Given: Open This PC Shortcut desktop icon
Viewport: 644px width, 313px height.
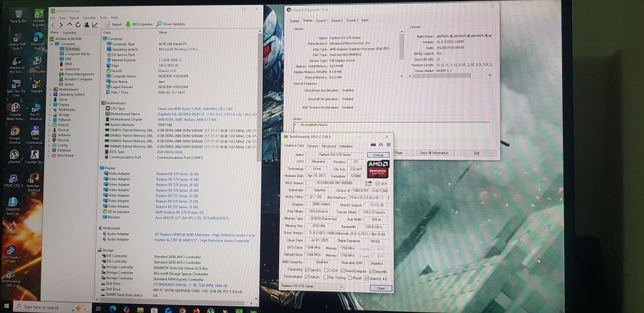Looking at the screenshot, I should click(35, 111).
